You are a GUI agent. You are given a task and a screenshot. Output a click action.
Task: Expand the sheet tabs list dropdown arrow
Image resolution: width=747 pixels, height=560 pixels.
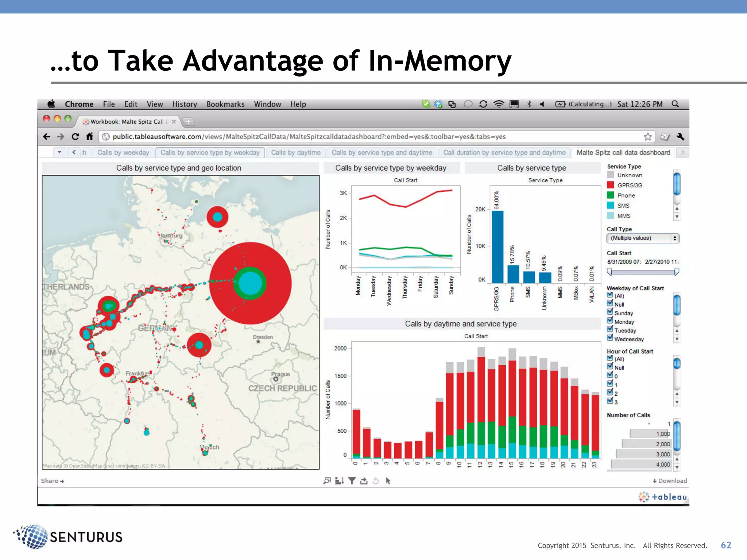coord(59,152)
